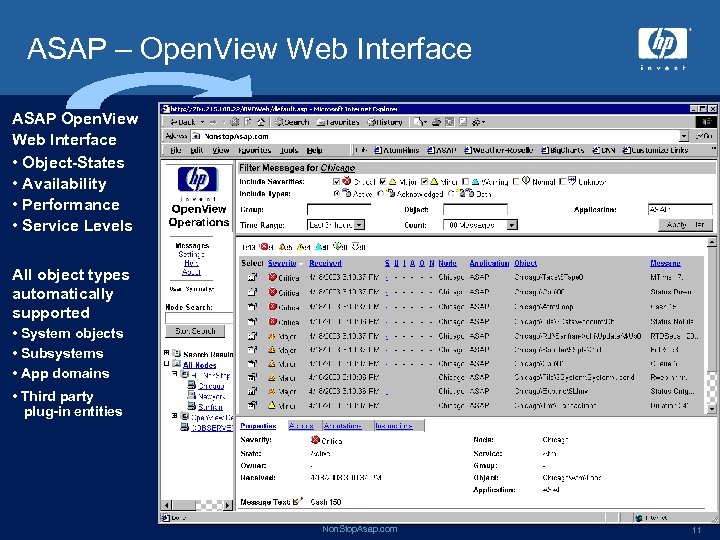The height and width of the screenshot is (540, 720).
Task: Open the Edit menu
Action: [x=197, y=150]
